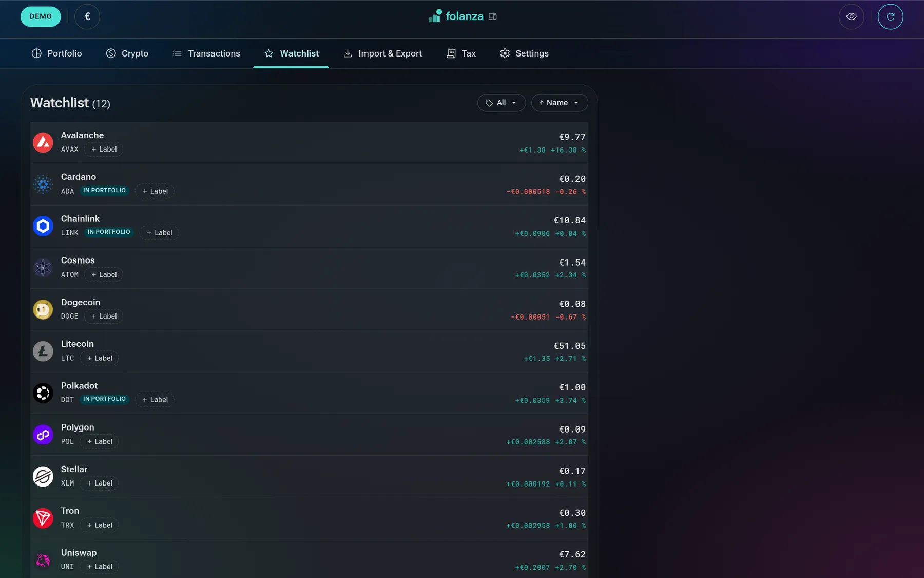Viewport: 924px width, 578px height.
Task: Click Chainlink's IN PORTFOLIO badge
Action: [x=109, y=232]
